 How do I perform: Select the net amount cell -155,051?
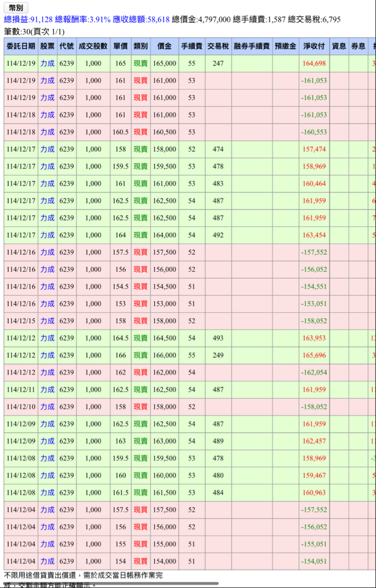pyautogui.click(x=314, y=544)
